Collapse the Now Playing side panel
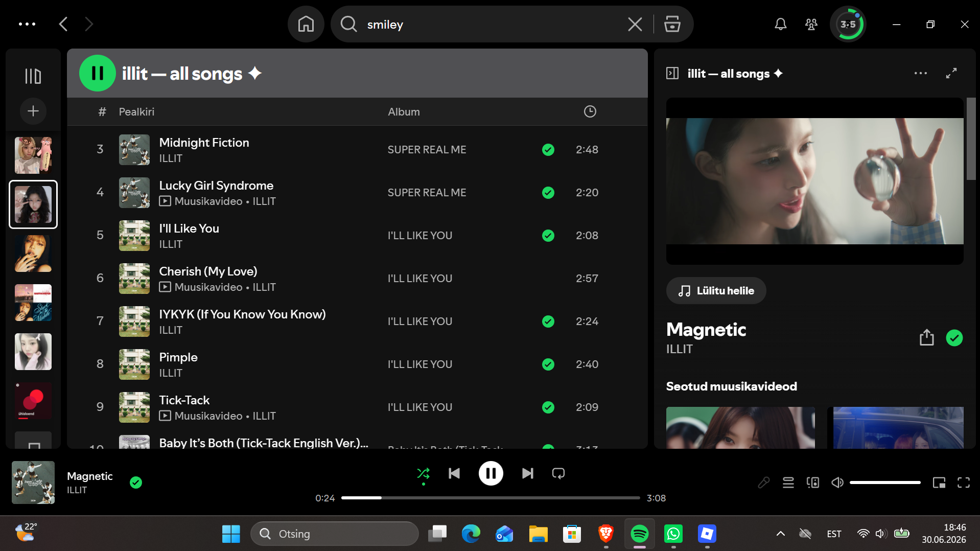The image size is (980, 551). [672, 73]
